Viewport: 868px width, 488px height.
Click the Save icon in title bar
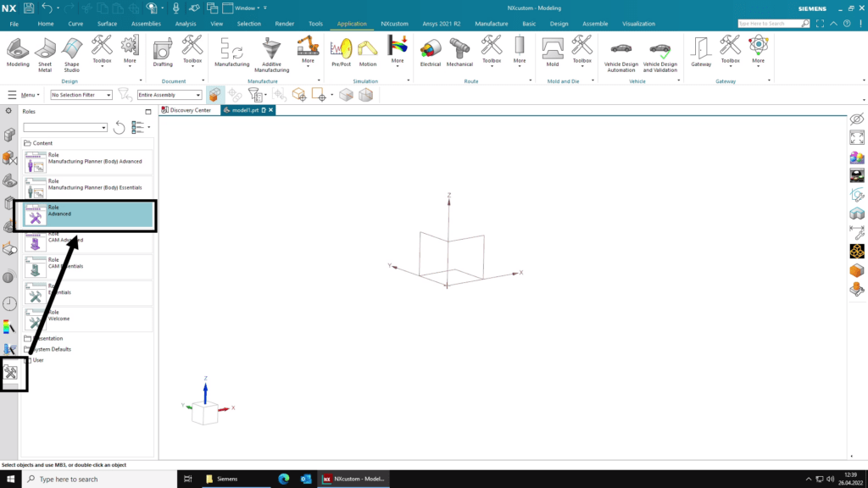[x=29, y=8]
